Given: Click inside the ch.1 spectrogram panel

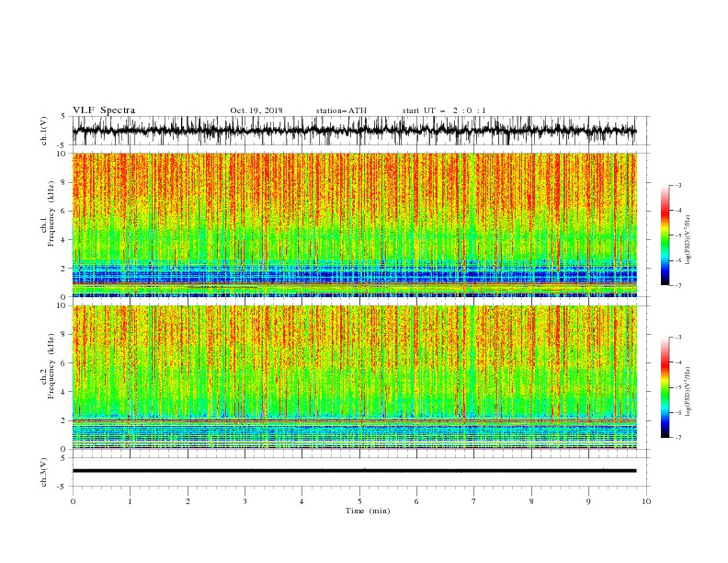Looking at the screenshot, I should [354, 224].
